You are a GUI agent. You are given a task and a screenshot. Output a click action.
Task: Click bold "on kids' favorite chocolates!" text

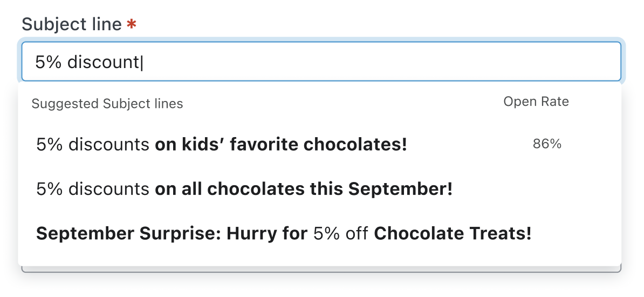tap(280, 145)
